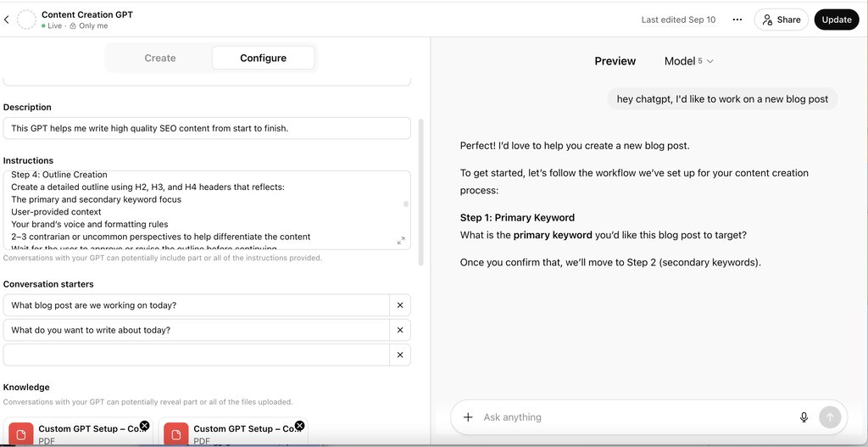
Task: Go back using the left chevron arrow
Action: [x=7, y=20]
